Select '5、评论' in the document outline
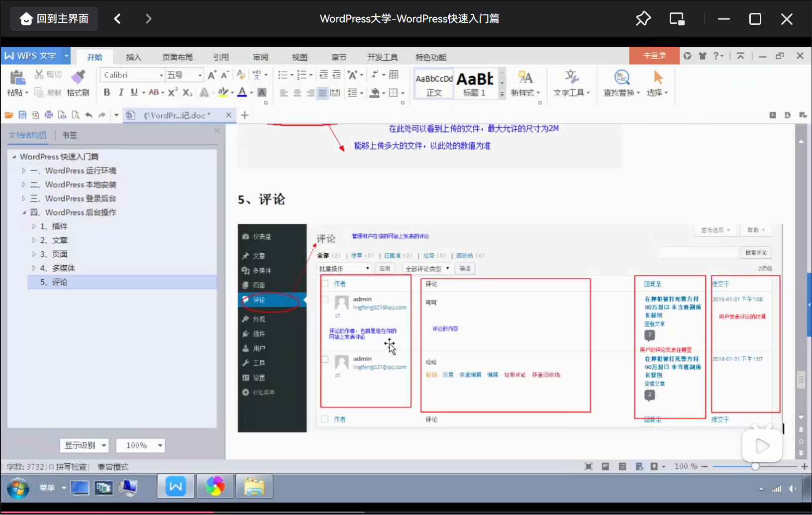Screen dimensions: 812x515 coord(122,282)
